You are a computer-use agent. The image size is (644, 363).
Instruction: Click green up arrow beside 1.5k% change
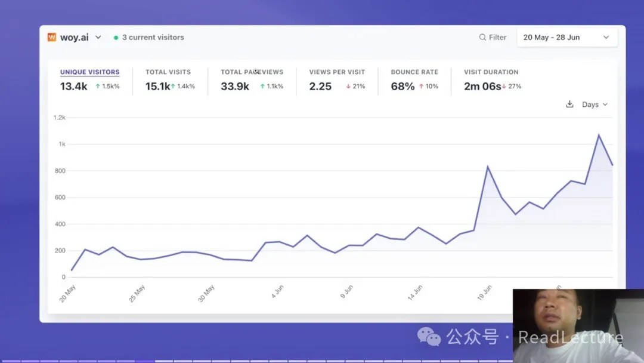98,87
